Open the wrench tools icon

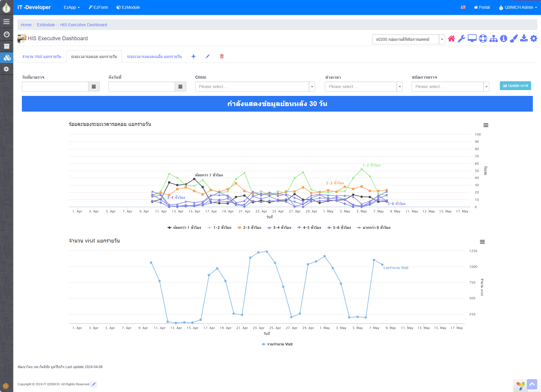pyautogui.click(x=461, y=39)
